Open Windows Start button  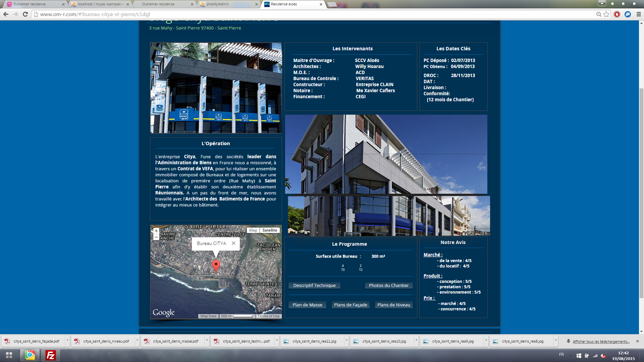[9, 355]
